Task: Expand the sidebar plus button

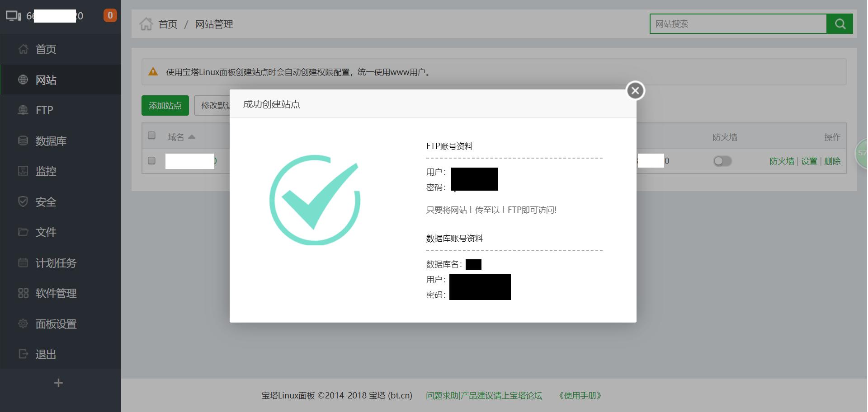Action: [58, 383]
